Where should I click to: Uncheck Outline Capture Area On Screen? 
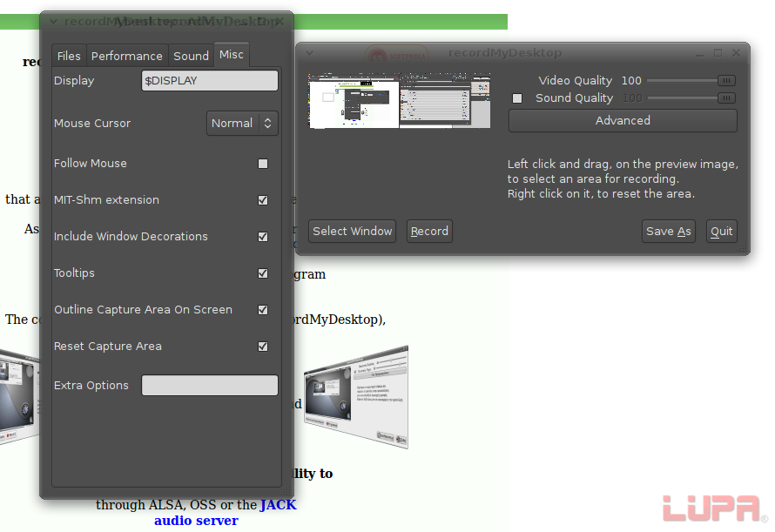(263, 310)
